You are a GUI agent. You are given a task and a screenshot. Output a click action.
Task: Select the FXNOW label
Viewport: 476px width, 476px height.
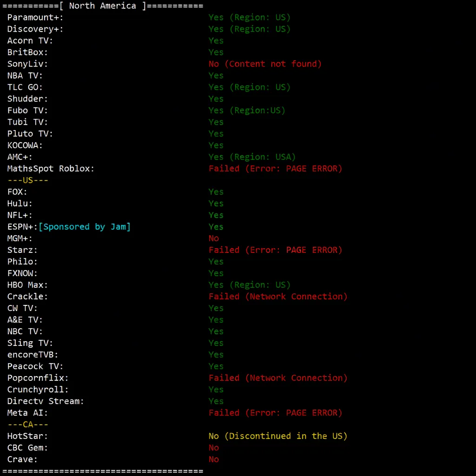[x=22, y=273]
